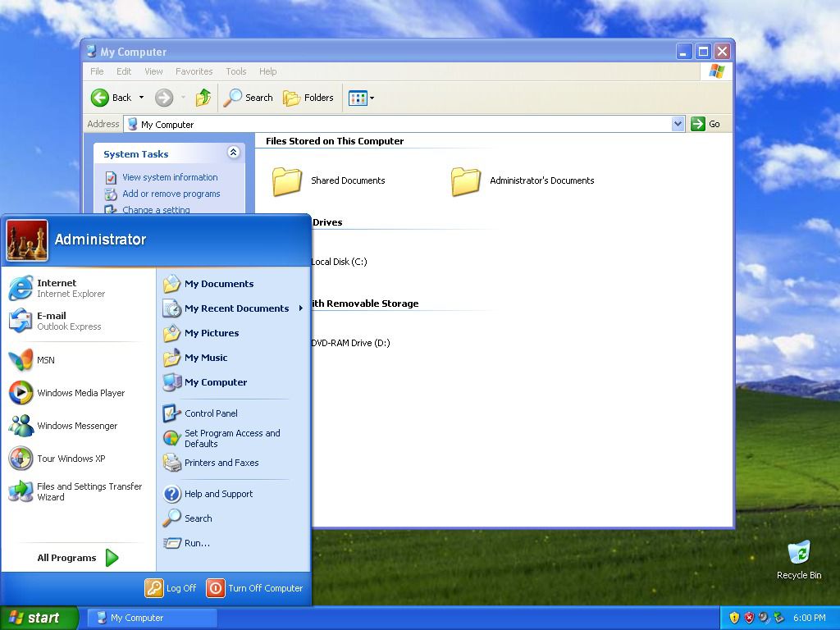Open the Views icon dropdown arrow
The height and width of the screenshot is (630, 840).
(x=371, y=98)
